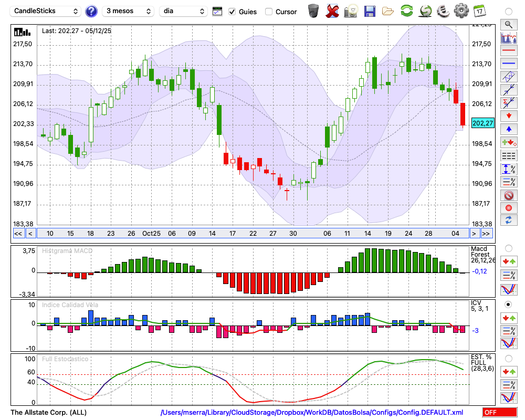
Task: Click the 202,27 current price label
Action: 482,123
